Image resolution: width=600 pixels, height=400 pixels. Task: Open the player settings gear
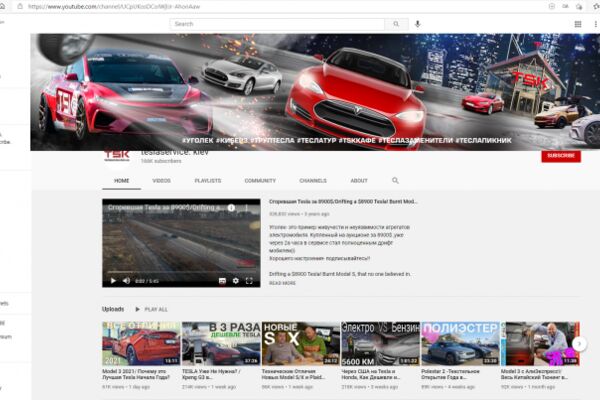[x=235, y=281]
